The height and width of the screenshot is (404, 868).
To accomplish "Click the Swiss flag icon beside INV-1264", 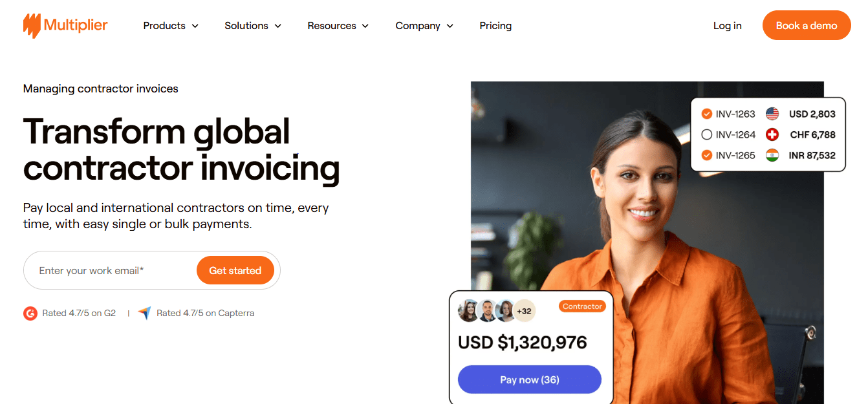I will point(772,135).
